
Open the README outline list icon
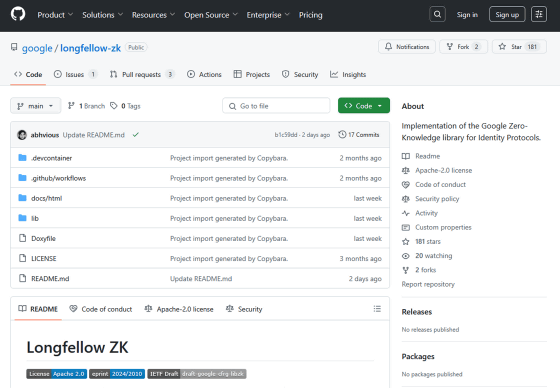tap(377, 309)
